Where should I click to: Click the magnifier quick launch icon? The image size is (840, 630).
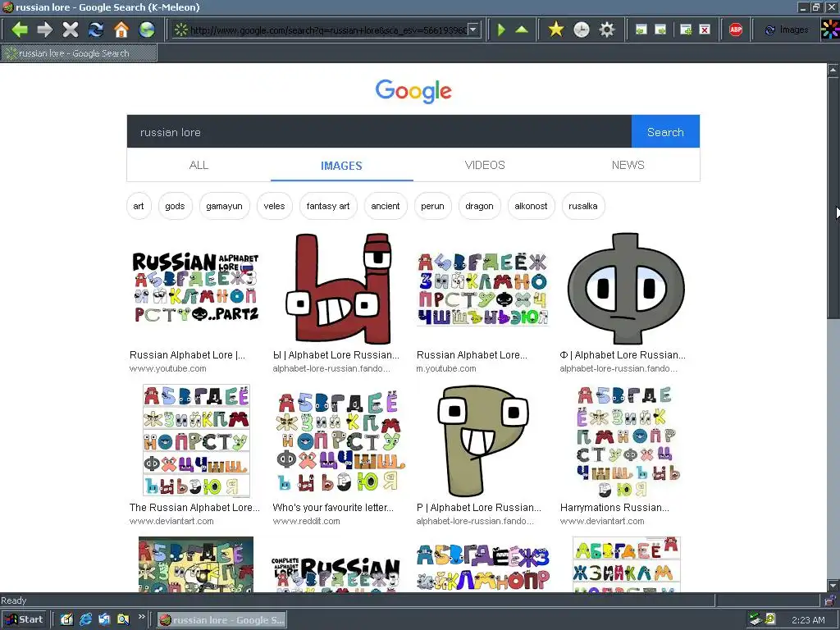123,620
